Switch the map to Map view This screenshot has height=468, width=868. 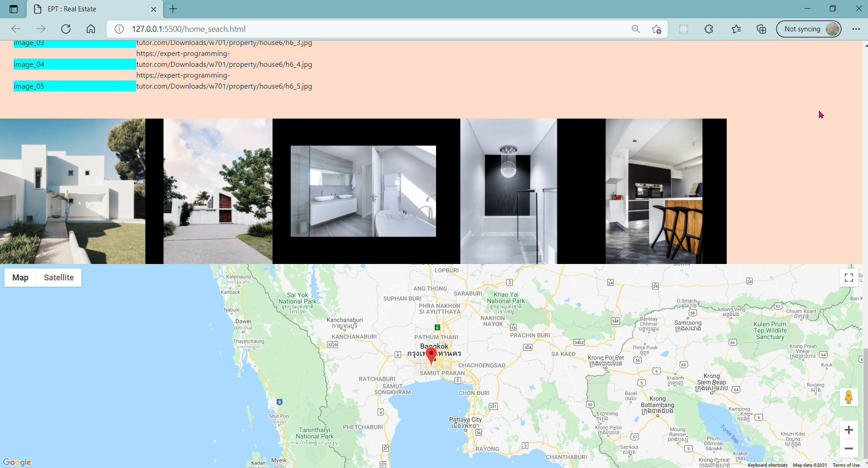point(20,278)
